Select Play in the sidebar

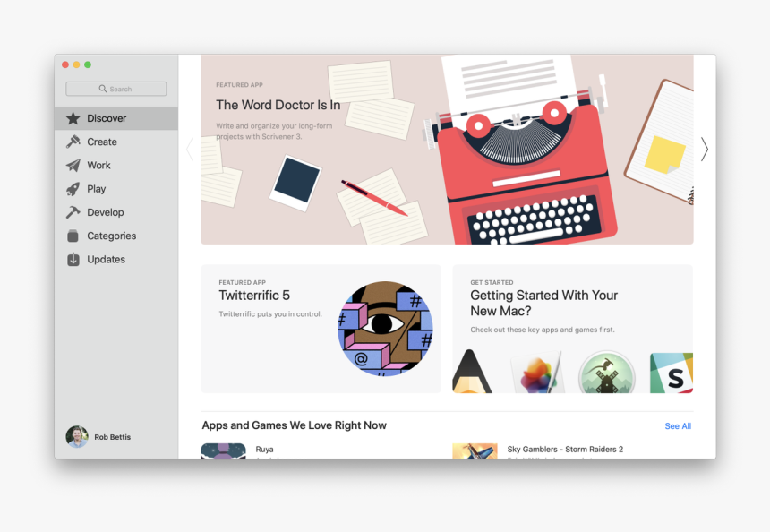[116, 189]
